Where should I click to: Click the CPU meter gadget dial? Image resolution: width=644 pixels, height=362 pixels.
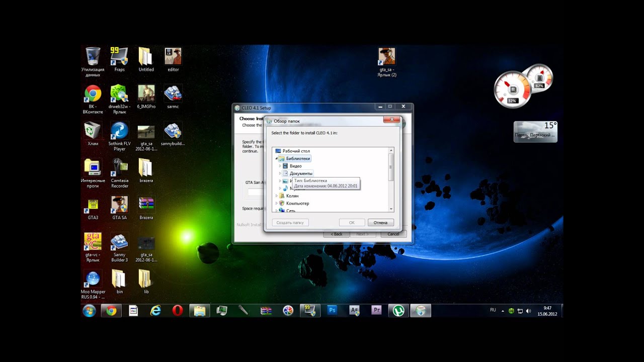(513, 90)
